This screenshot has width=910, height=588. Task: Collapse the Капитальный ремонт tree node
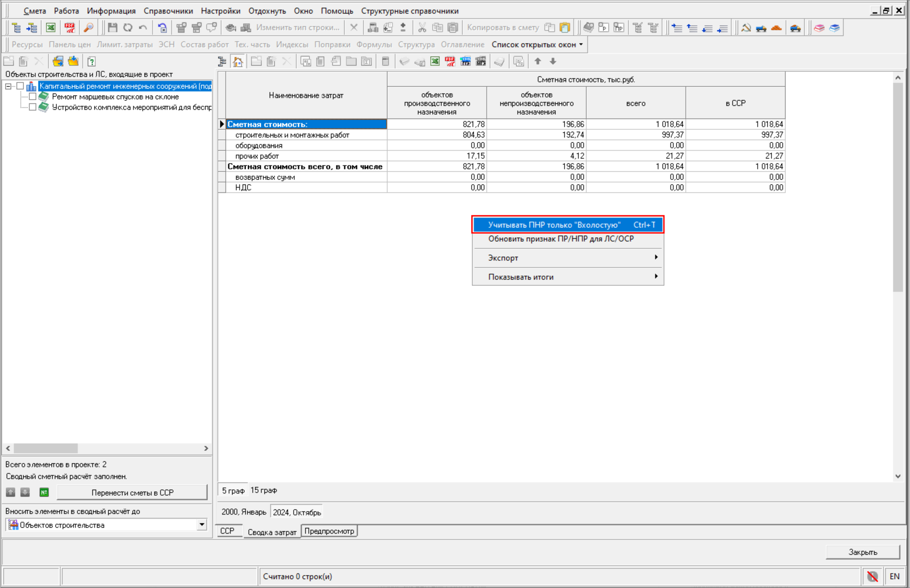pyautogui.click(x=8, y=86)
